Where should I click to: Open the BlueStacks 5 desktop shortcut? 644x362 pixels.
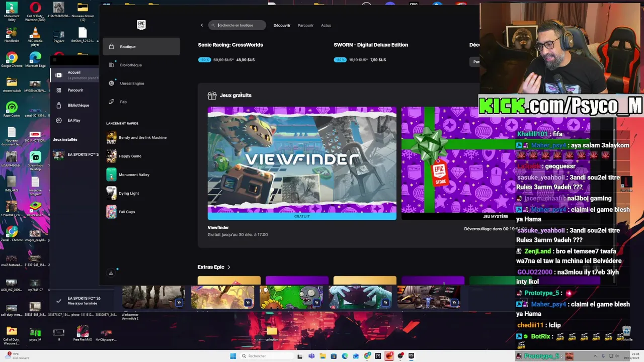click(35, 209)
